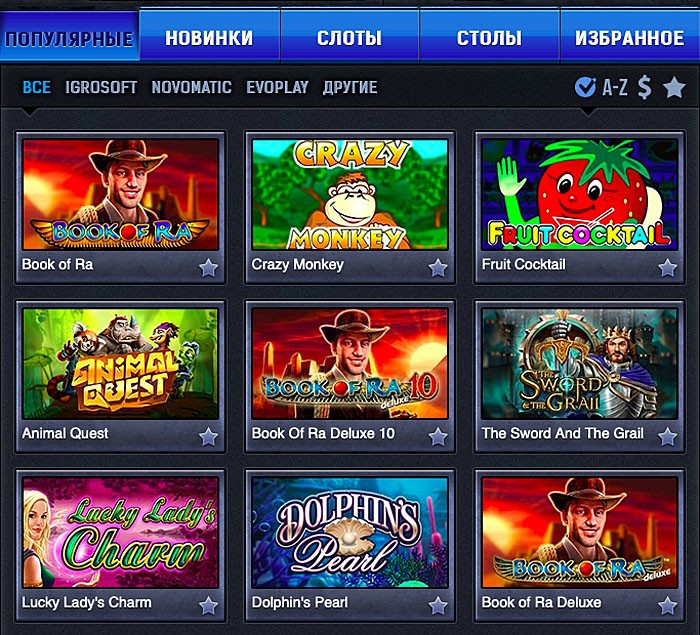Star the Fruit Cocktail game
Image resolution: width=700 pixels, height=635 pixels.
point(667,268)
